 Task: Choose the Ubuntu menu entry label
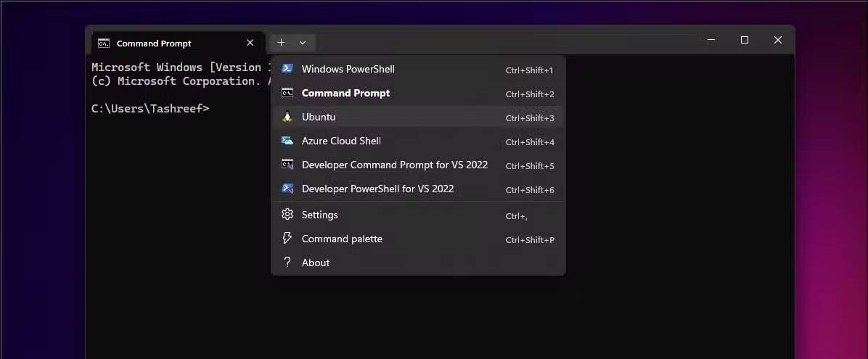(x=319, y=117)
